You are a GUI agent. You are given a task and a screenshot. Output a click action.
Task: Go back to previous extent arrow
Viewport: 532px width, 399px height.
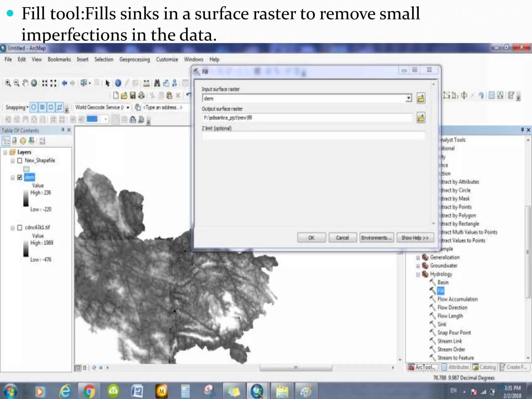64,83
